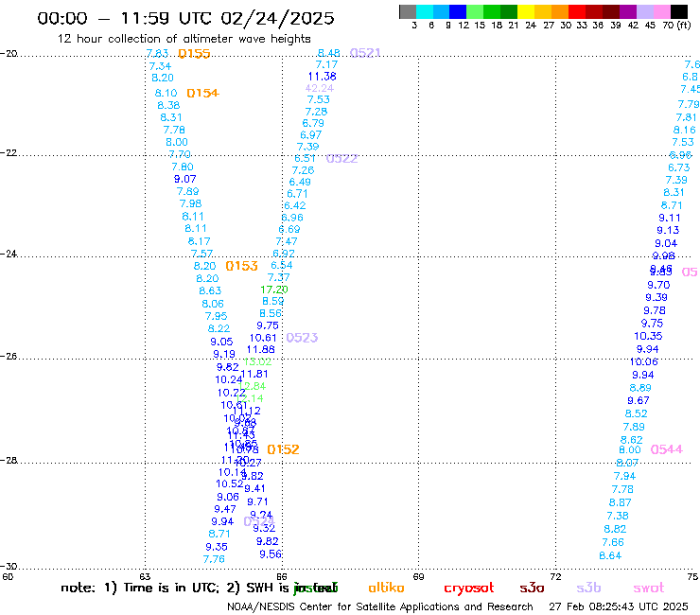Select altika track label 0154

tap(202, 93)
